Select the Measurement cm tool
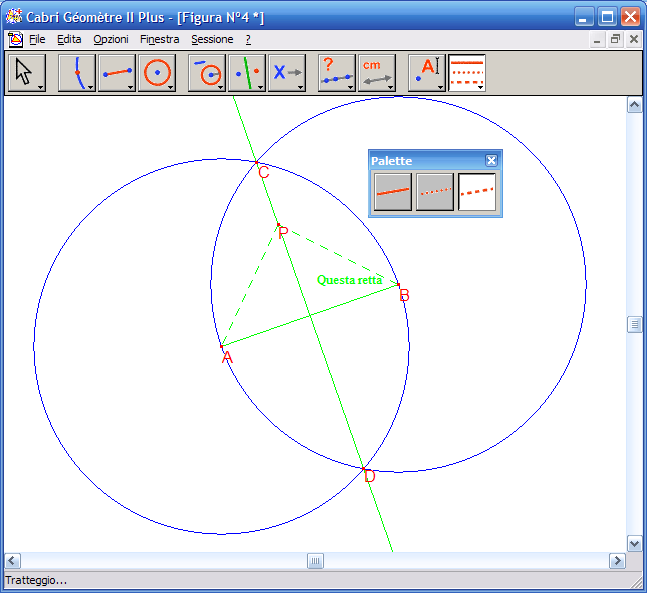This screenshot has height=600, width=647. click(x=377, y=73)
